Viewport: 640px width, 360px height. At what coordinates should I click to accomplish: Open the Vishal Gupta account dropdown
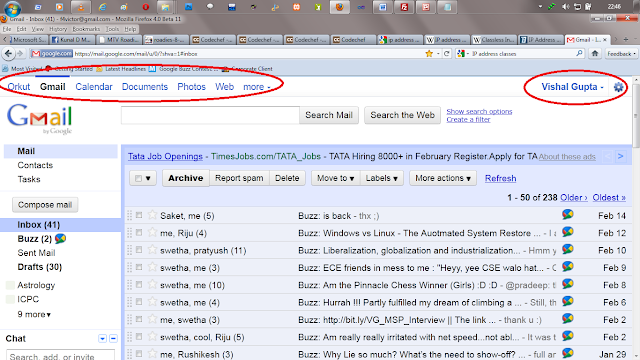[x=572, y=87]
